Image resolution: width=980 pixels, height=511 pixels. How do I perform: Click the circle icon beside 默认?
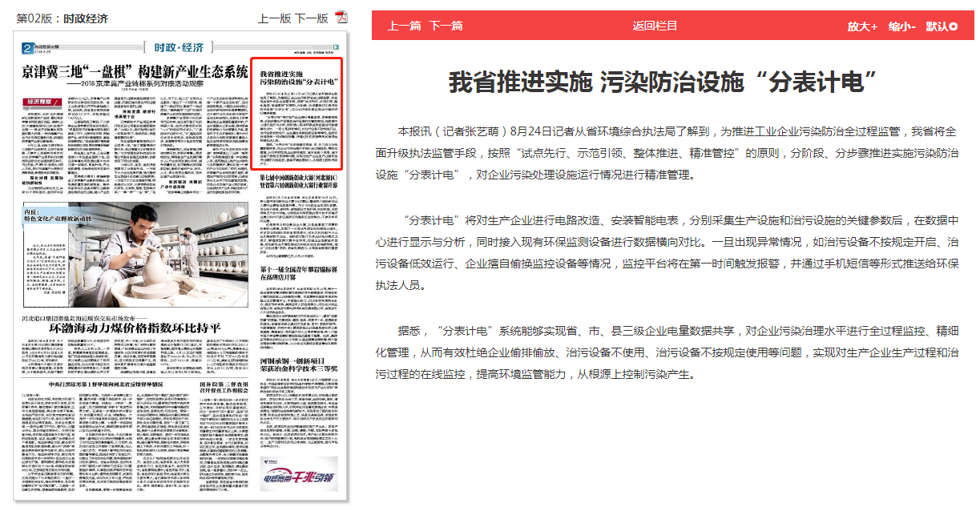coord(954,26)
